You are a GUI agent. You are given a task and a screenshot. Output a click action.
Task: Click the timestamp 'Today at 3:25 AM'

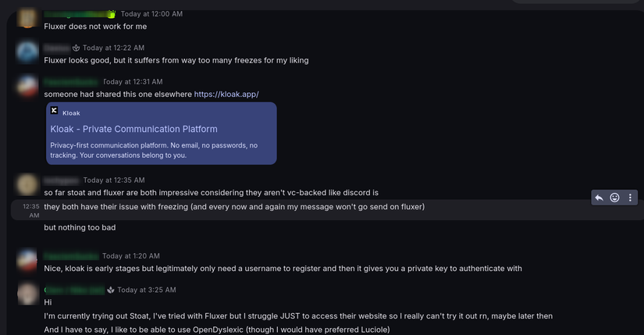(x=147, y=290)
